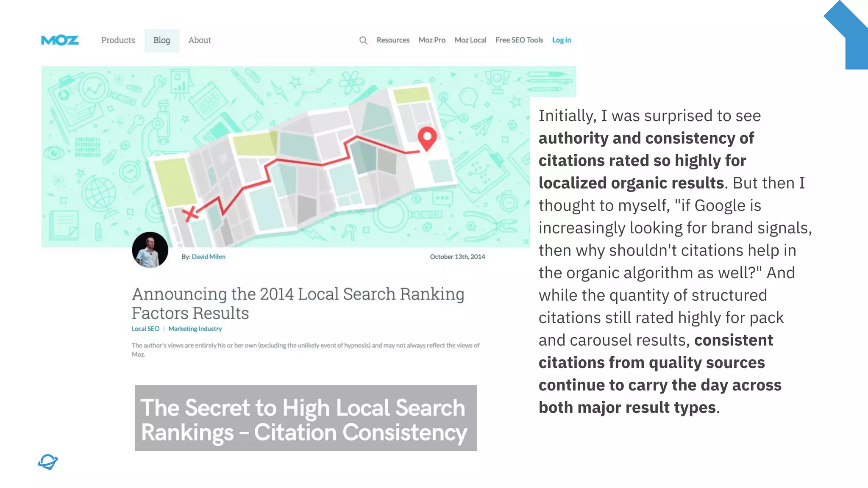Click the date October 13th, 2014
Image resolution: width=868 pixels, height=488 pixels.
pos(457,257)
